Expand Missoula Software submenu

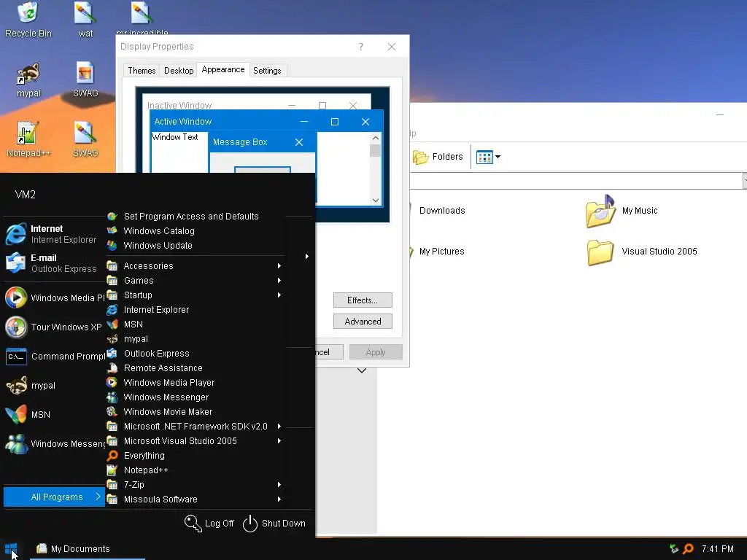click(196, 499)
